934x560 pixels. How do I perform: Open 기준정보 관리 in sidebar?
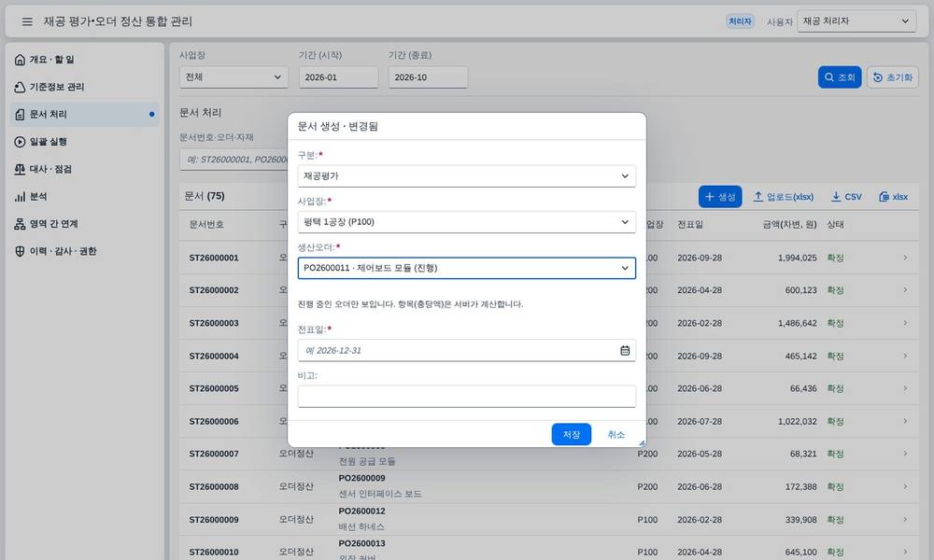point(85,87)
